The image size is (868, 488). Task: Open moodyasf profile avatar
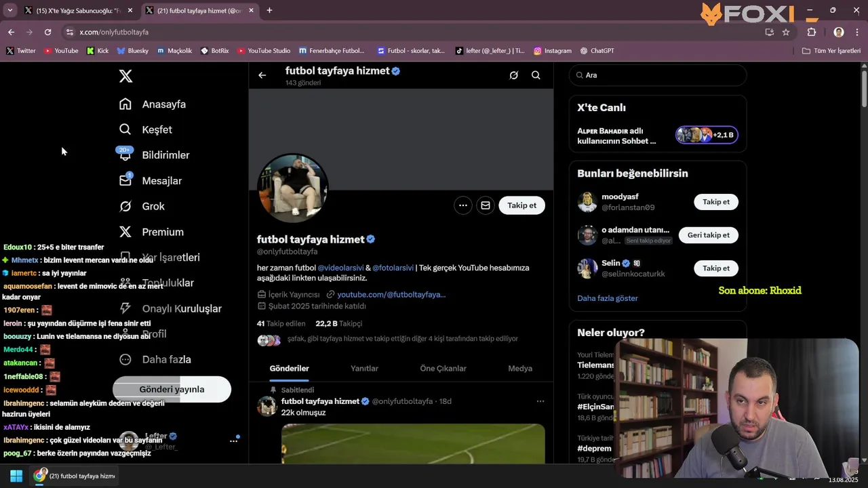point(587,202)
